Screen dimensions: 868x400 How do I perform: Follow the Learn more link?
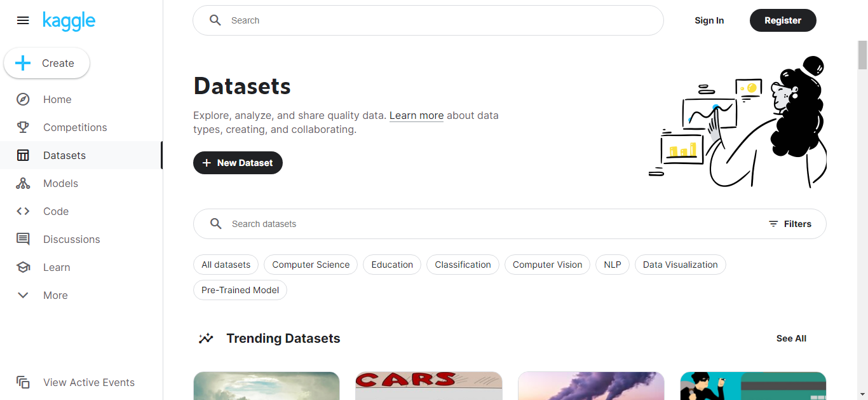click(x=416, y=116)
